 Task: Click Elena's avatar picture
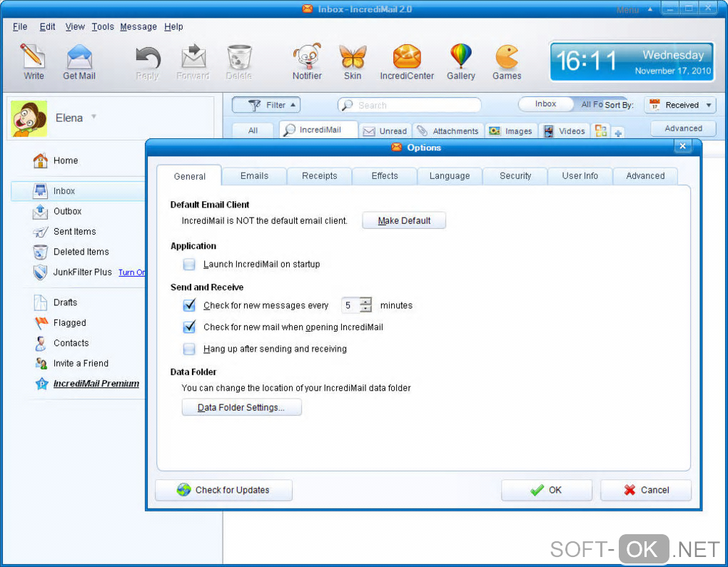29,118
